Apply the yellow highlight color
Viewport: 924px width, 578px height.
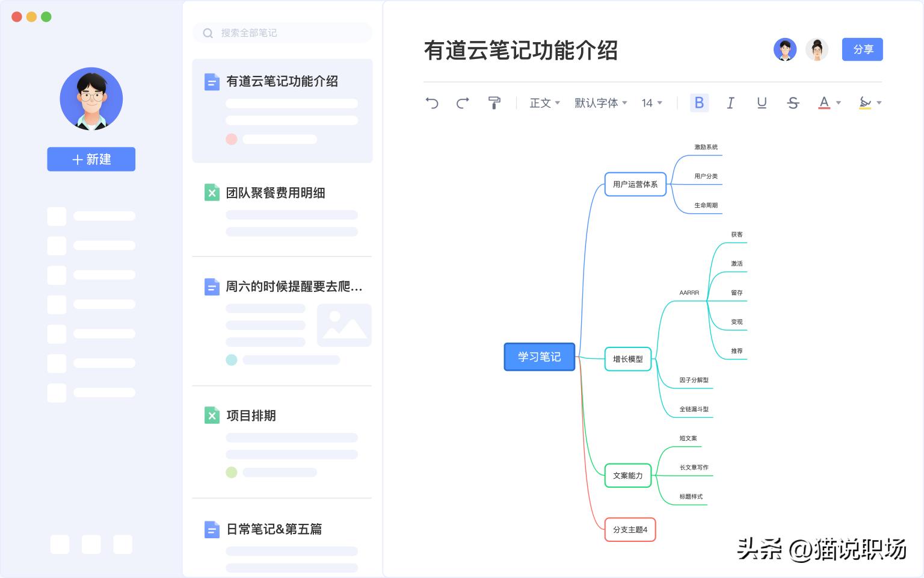[865, 103]
